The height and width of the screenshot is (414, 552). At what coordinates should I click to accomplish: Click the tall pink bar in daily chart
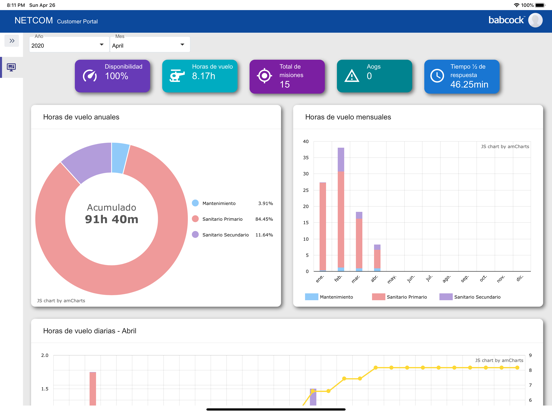(x=93, y=389)
